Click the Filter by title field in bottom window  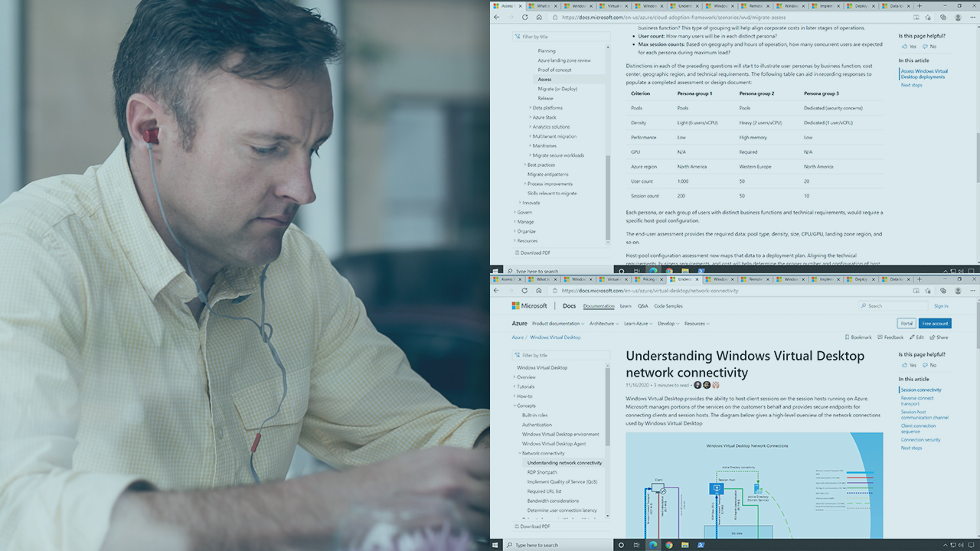pyautogui.click(x=563, y=355)
